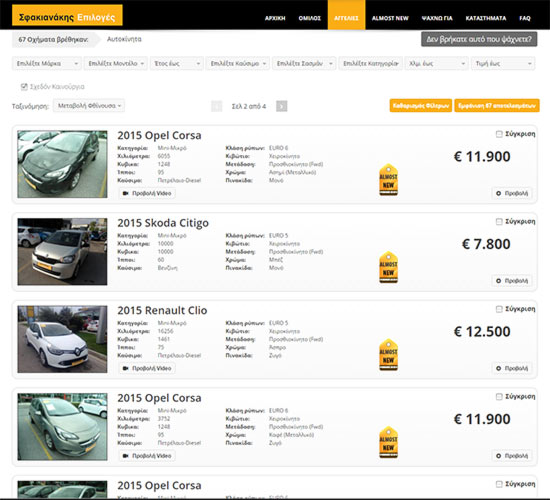Open the Έτος έως dropdown
The image size is (550, 500).
[177, 64]
